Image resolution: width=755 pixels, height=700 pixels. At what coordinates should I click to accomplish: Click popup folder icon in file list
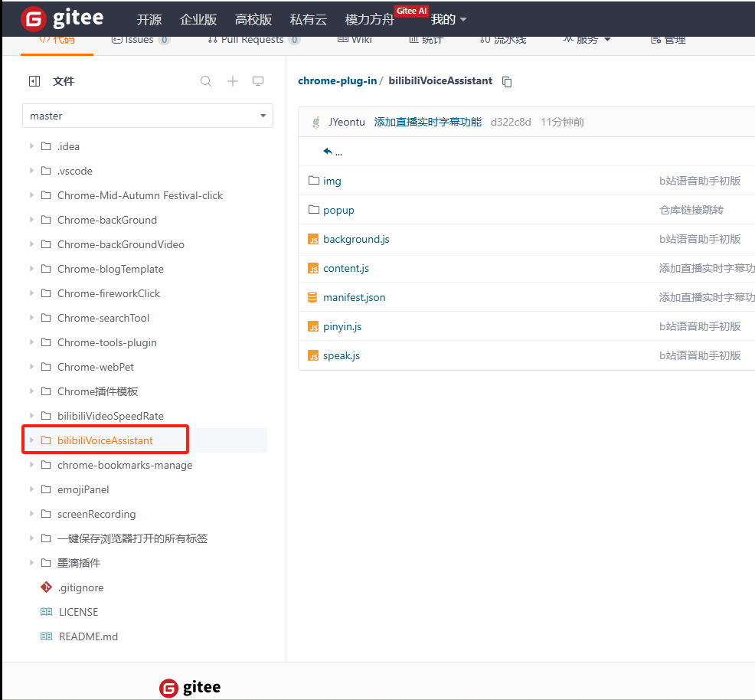(314, 209)
